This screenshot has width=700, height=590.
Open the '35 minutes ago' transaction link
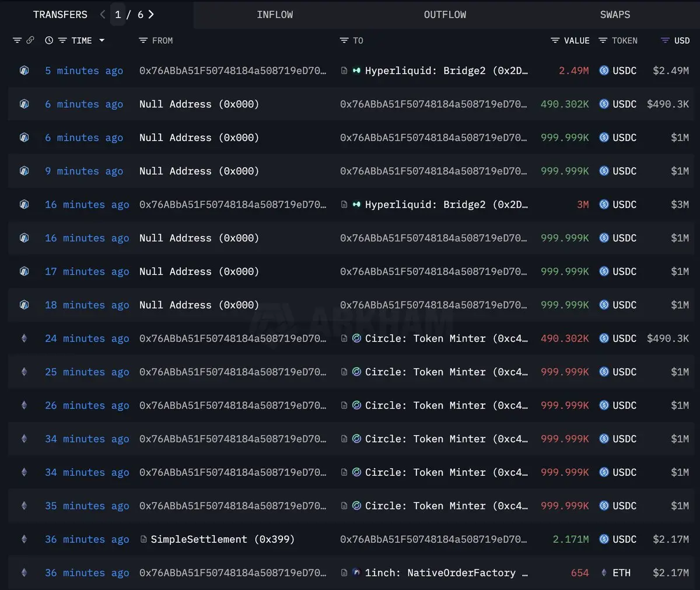87,506
